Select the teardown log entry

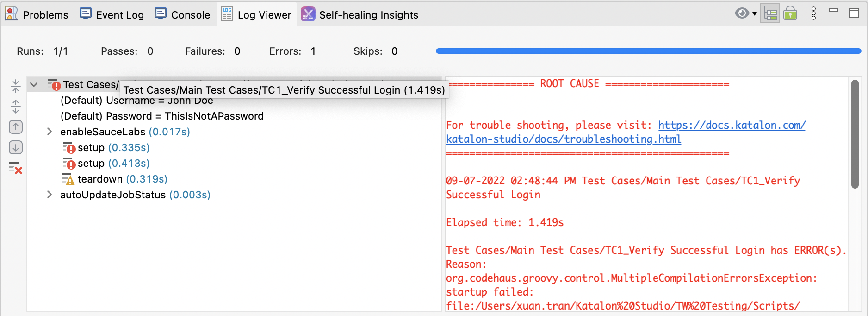coord(100,179)
